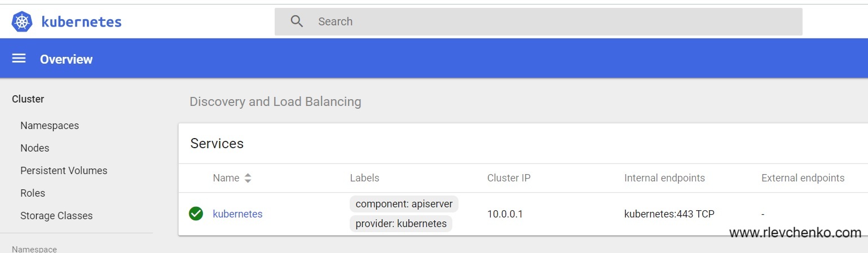
Task: Go to Persistent Volumes
Action: point(64,171)
